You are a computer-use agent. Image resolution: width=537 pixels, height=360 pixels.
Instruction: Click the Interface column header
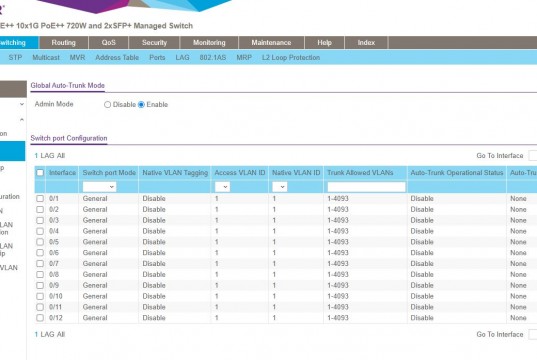point(62,173)
